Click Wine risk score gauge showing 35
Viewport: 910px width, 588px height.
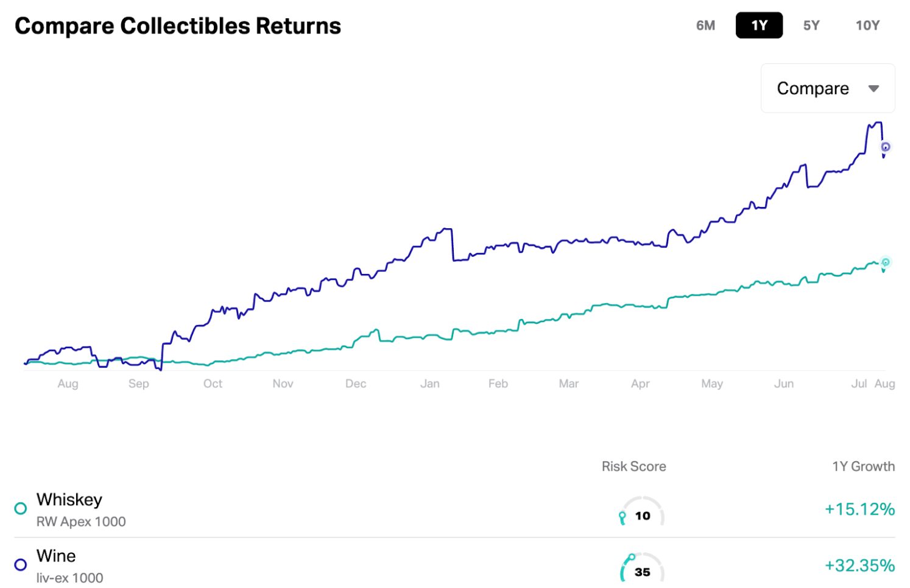(x=642, y=569)
